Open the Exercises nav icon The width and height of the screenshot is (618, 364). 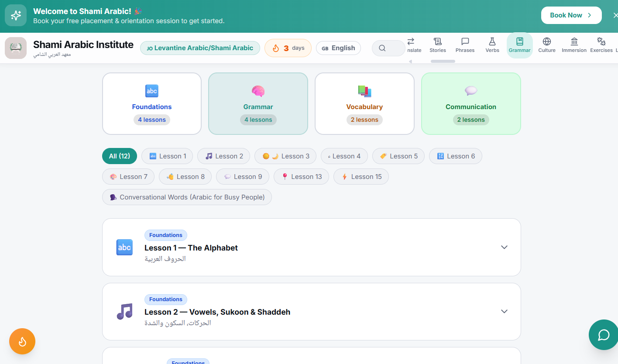tap(601, 45)
